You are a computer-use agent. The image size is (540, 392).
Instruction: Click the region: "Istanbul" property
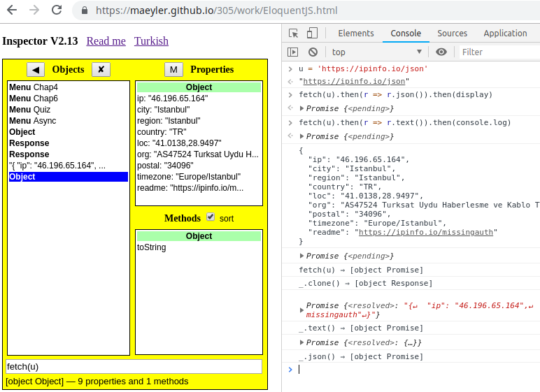pyautogui.click(x=199, y=121)
